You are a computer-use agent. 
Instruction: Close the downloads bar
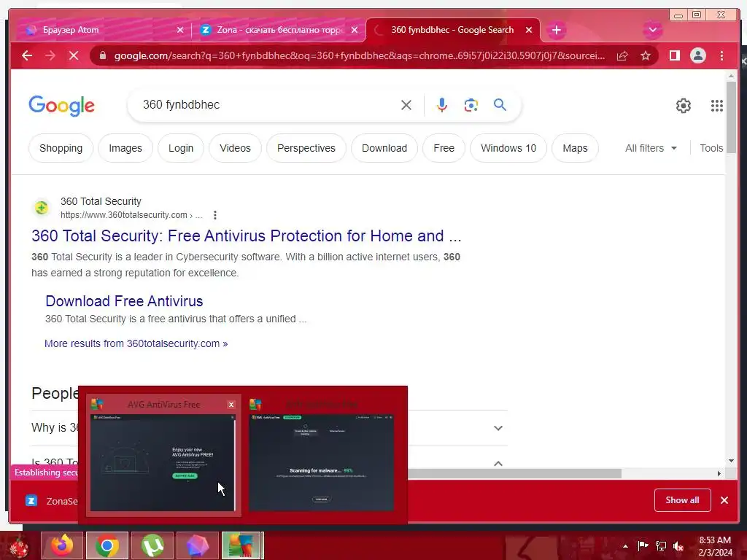click(724, 500)
